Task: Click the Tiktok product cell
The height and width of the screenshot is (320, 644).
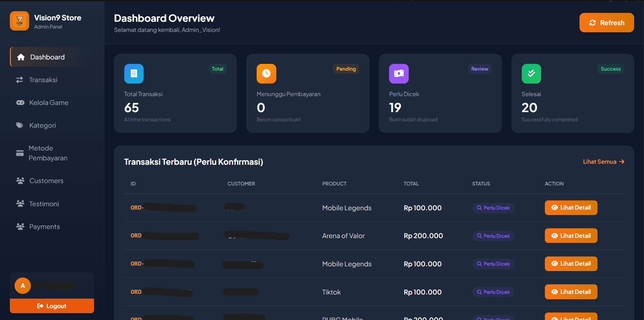Action: [331, 292]
